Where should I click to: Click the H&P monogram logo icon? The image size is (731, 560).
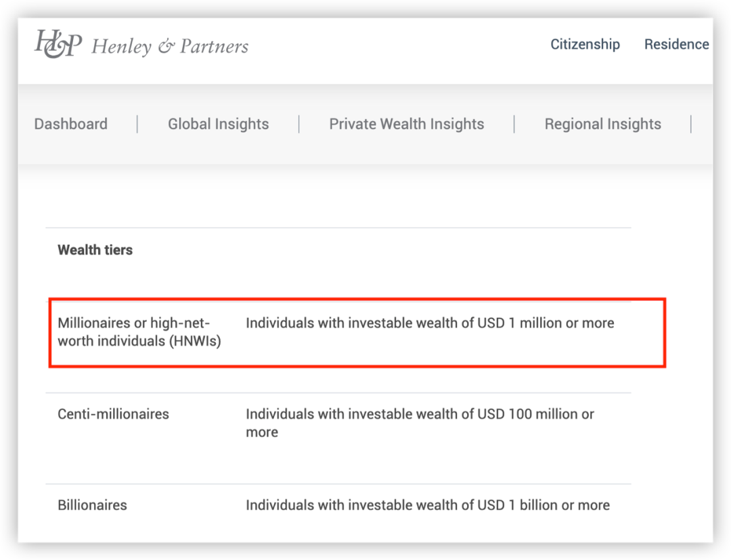point(58,44)
